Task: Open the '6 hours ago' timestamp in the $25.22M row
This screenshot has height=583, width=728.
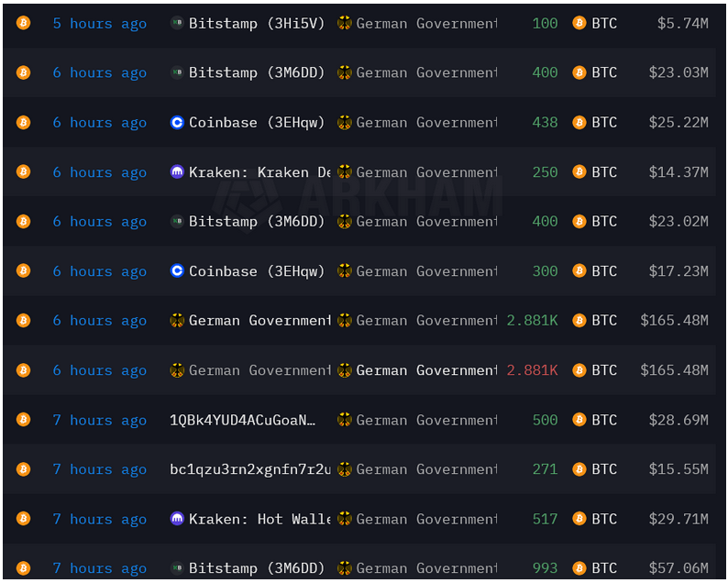Action: tap(100, 123)
